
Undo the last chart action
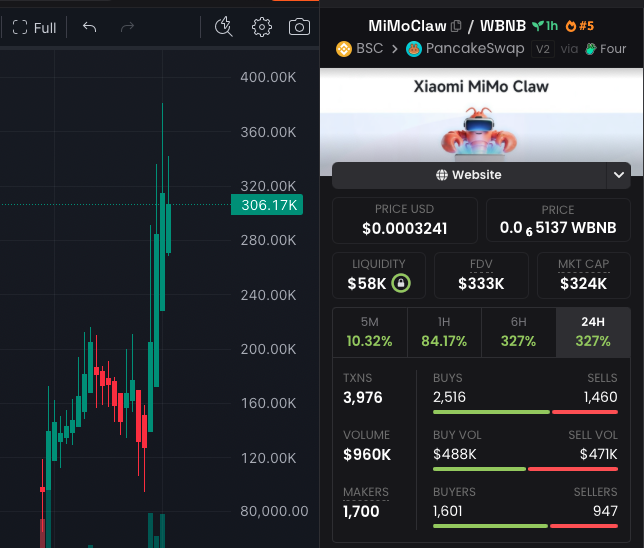(x=89, y=27)
